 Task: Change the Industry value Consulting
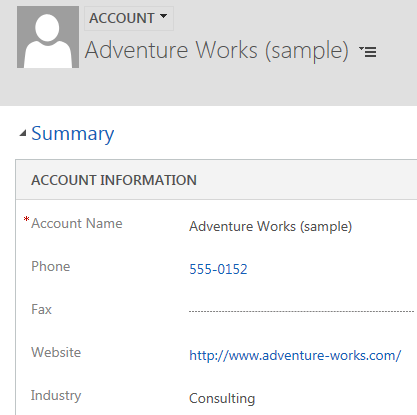point(222,399)
